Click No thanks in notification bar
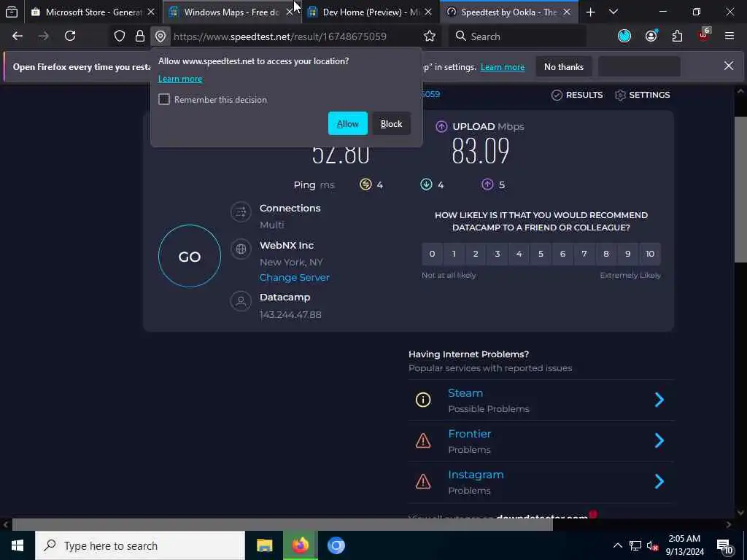 click(x=564, y=67)
